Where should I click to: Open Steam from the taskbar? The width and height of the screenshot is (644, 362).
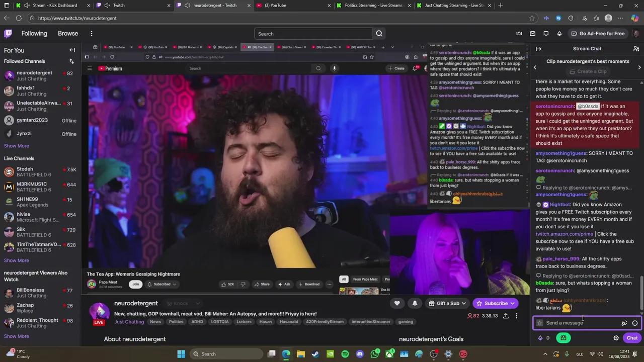click(x=315, y=354)
